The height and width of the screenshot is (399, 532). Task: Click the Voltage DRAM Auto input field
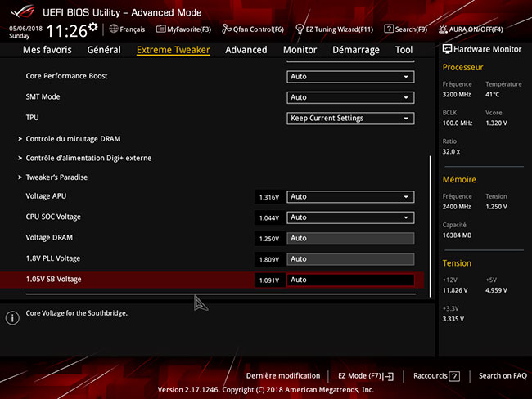[x=350, y=238]
